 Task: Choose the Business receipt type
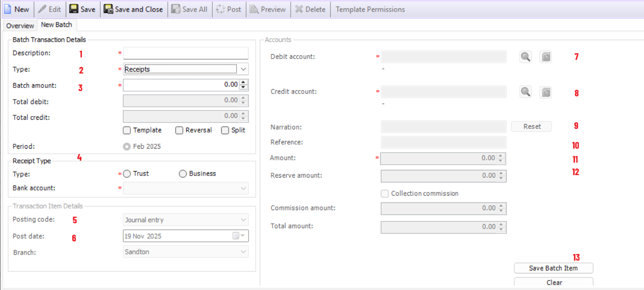click(183, 174)
